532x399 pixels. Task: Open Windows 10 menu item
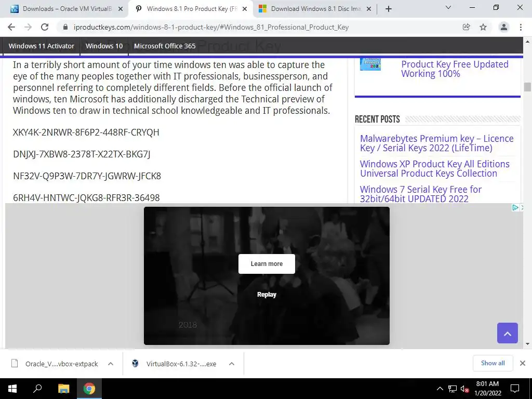tap(104, 46)
